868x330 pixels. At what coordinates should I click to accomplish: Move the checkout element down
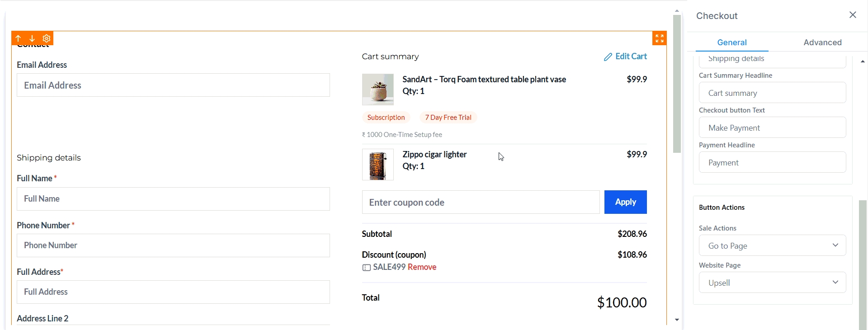[x=32, y=38]
